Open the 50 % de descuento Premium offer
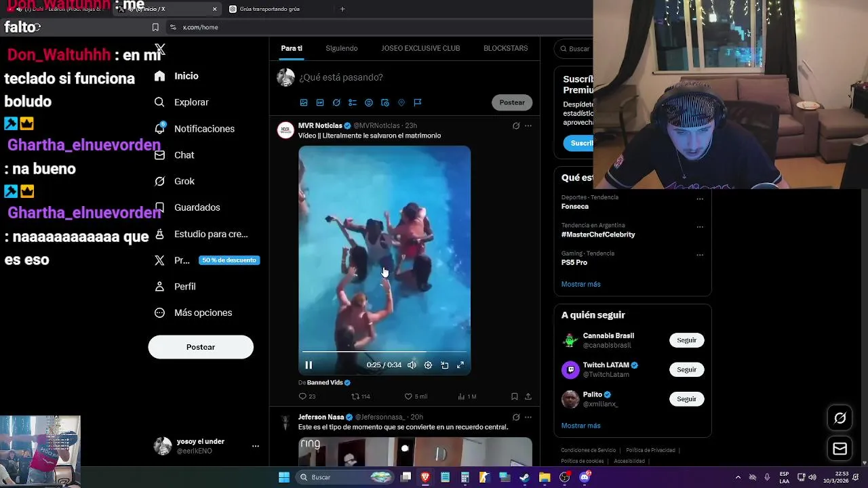 pos(229,260)
